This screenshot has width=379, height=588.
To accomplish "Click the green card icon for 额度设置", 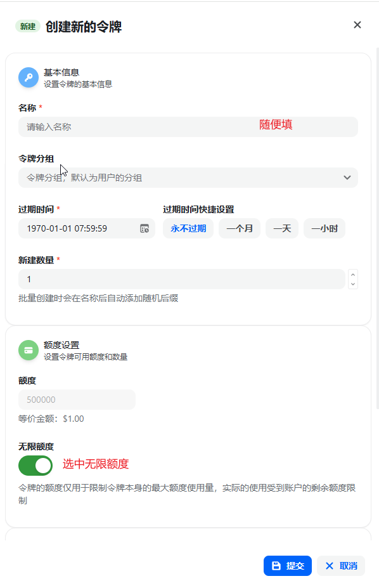I will [x=29, y=350].
